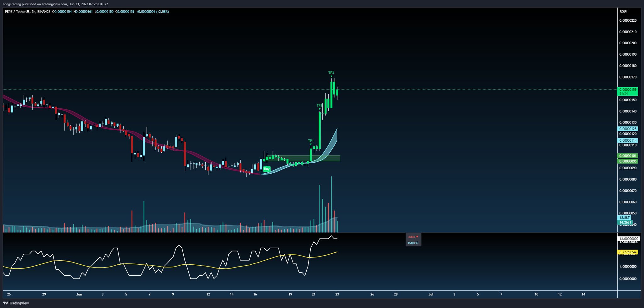644x308 pixels.
Task: Click the open value O0.00000154
Action: (62, 12)
